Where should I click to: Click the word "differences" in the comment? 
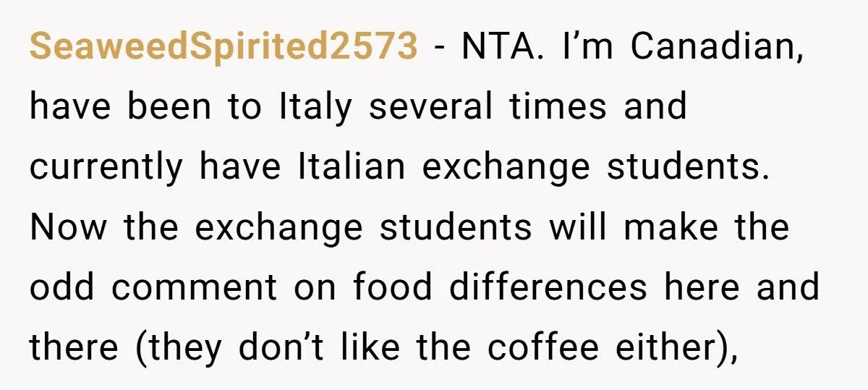tap(548, 287)
